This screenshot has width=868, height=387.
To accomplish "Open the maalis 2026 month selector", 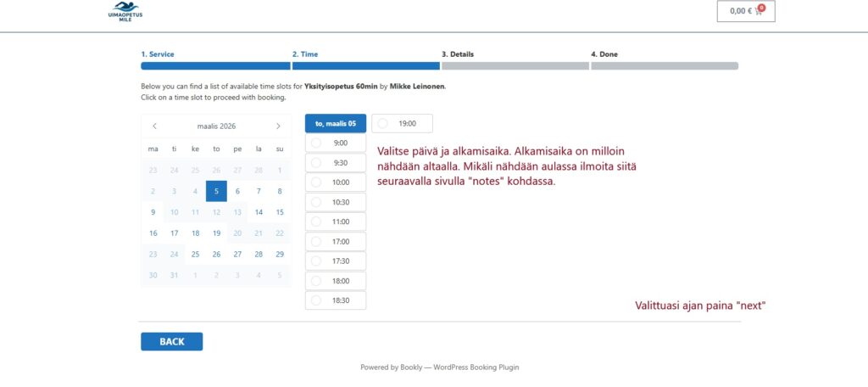I will tap(216, 126).
